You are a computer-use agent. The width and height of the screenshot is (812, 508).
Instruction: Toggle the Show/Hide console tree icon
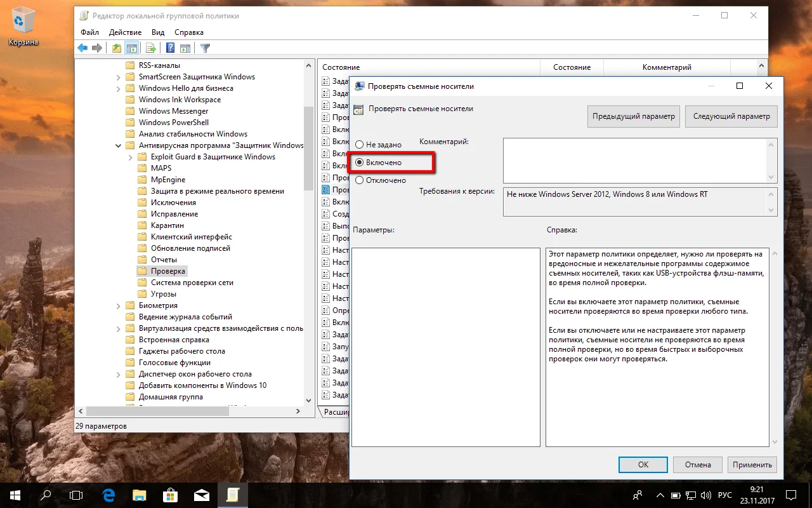132,48
